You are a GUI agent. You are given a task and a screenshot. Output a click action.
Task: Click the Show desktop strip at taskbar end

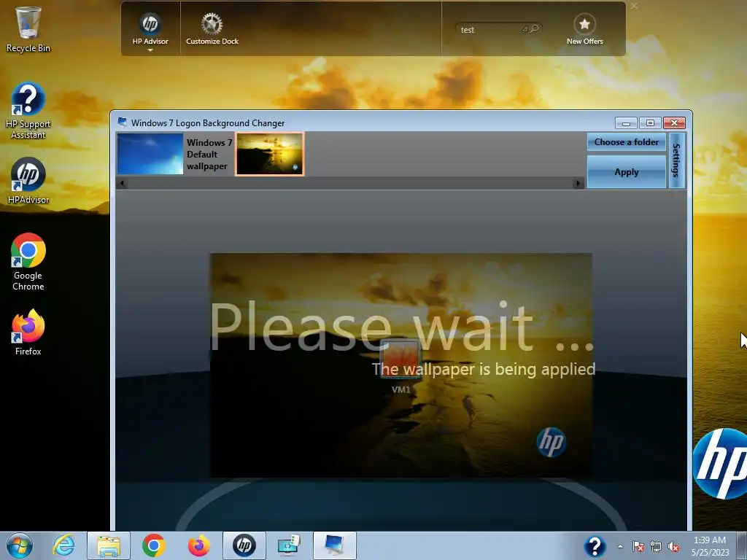pyautogui.click(x=742, y=546)
